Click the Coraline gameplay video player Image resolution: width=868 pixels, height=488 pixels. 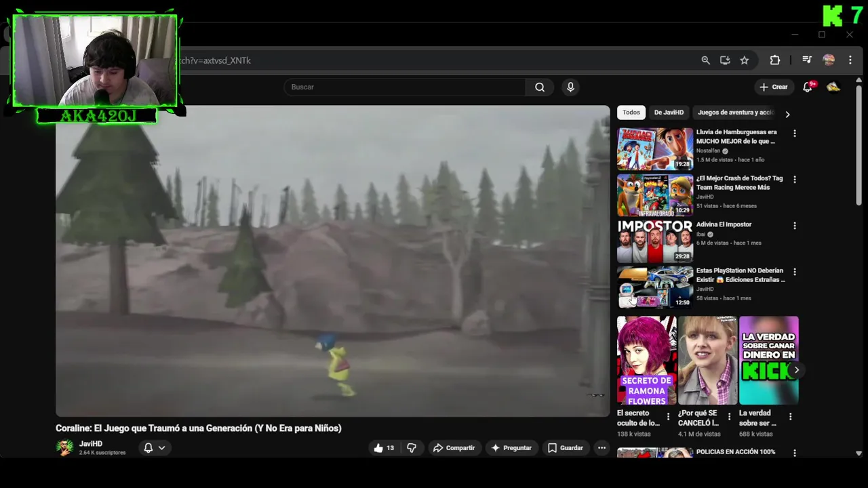coord(333,261)
